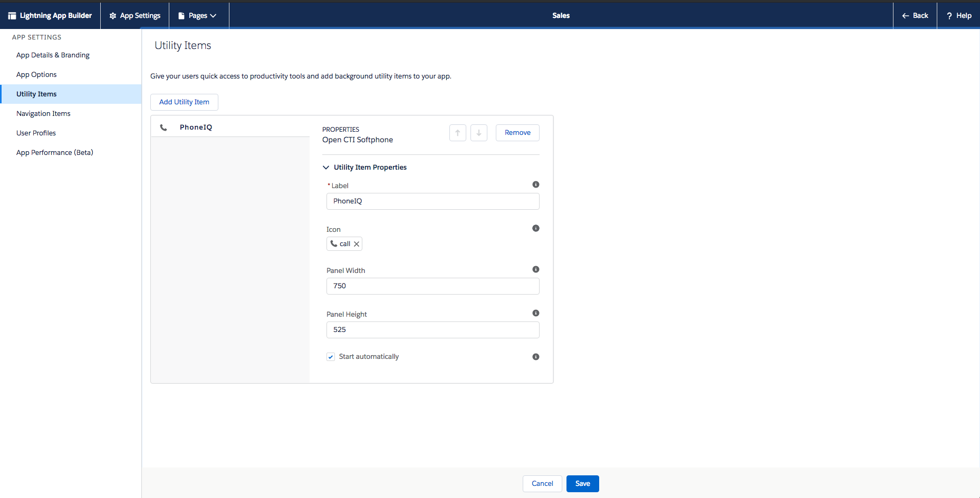
Task: Collapse Utility Item Properties section
Action: [x=326, y=168]
